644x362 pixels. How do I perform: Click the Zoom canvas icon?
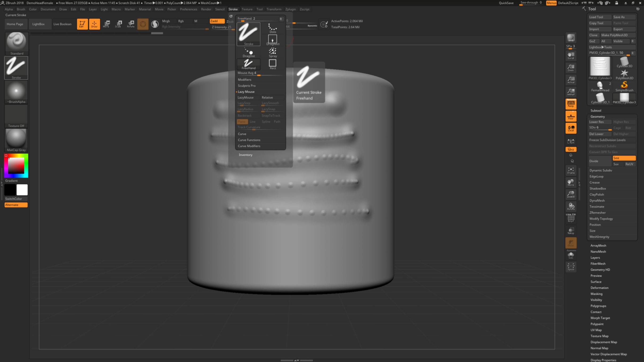click(571, 68)
